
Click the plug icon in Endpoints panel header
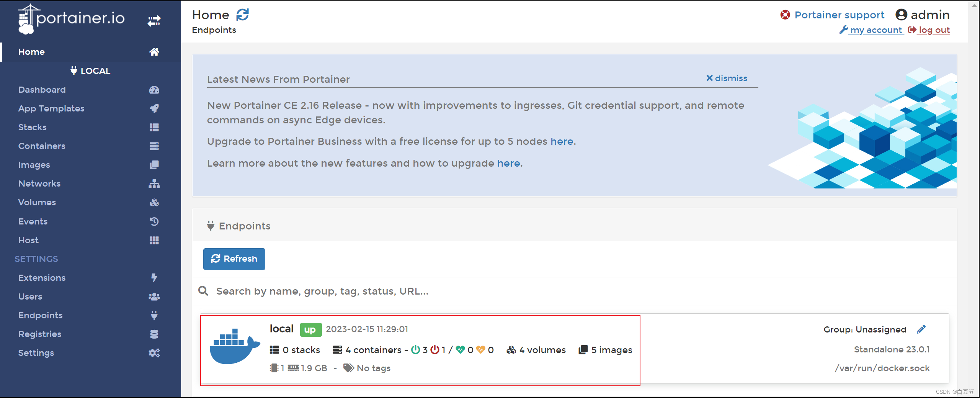pyautogui.click(x=211, y=226)
